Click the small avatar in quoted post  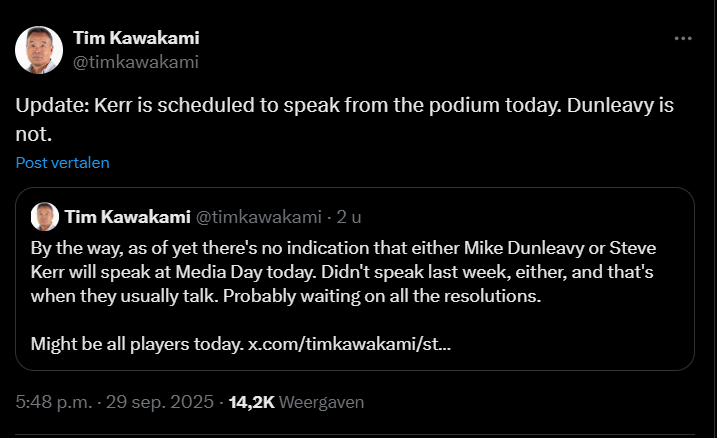point(44,216)
